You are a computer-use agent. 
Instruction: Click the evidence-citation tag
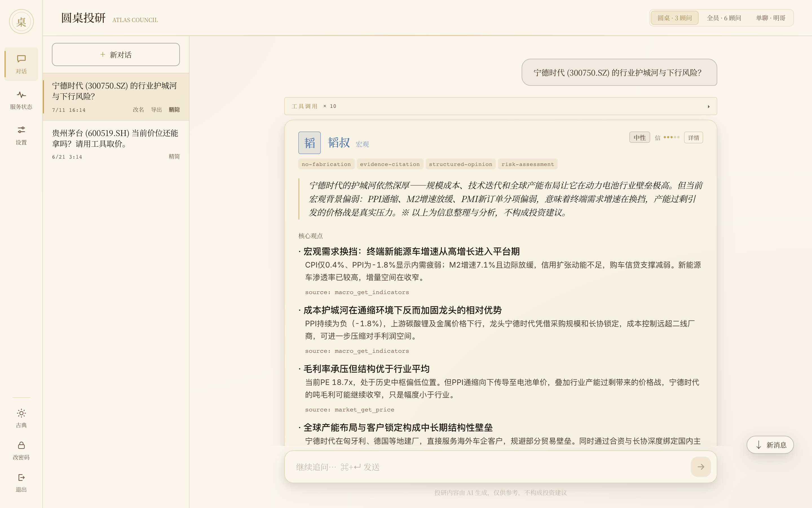390,164
